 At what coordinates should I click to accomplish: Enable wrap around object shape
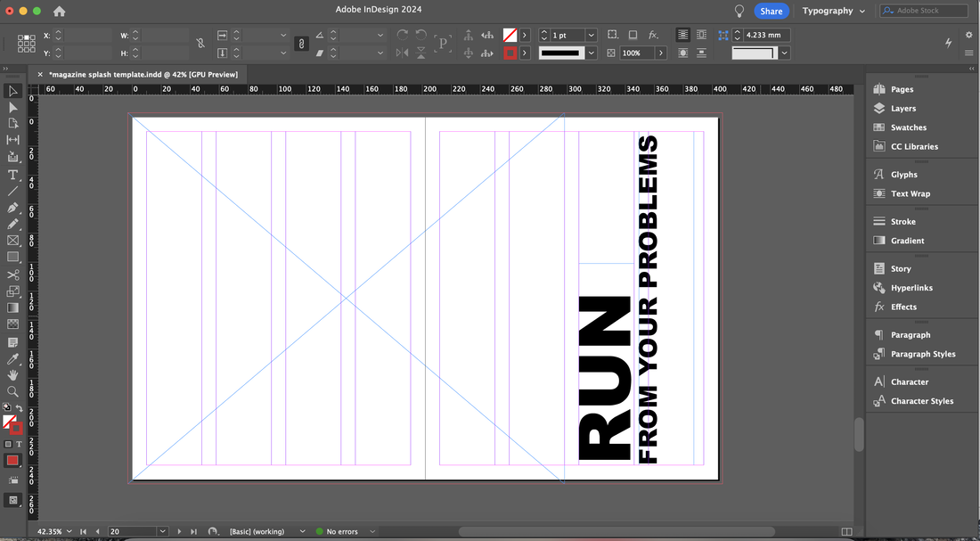coord(683,53)
